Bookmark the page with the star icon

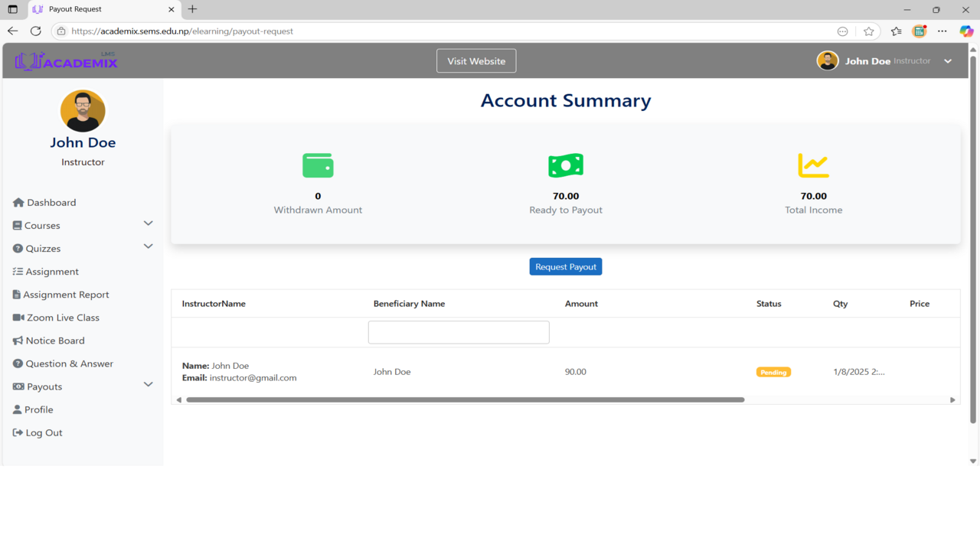coord(869,31)
